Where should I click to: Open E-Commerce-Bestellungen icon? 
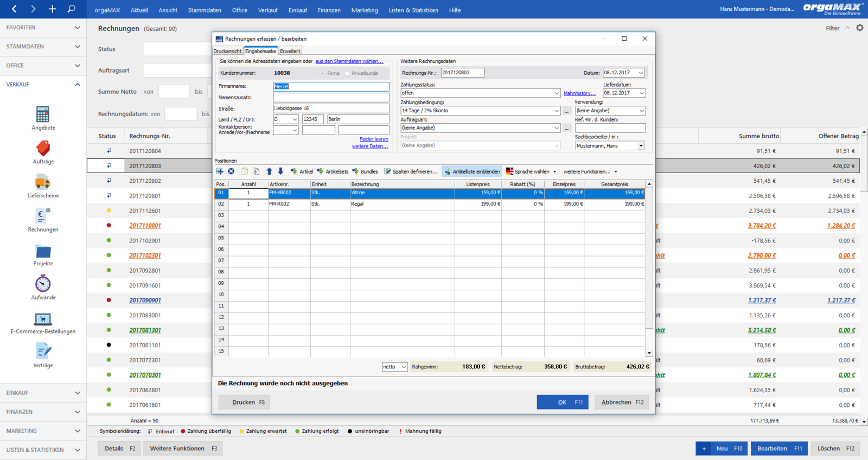click(43, 319)
